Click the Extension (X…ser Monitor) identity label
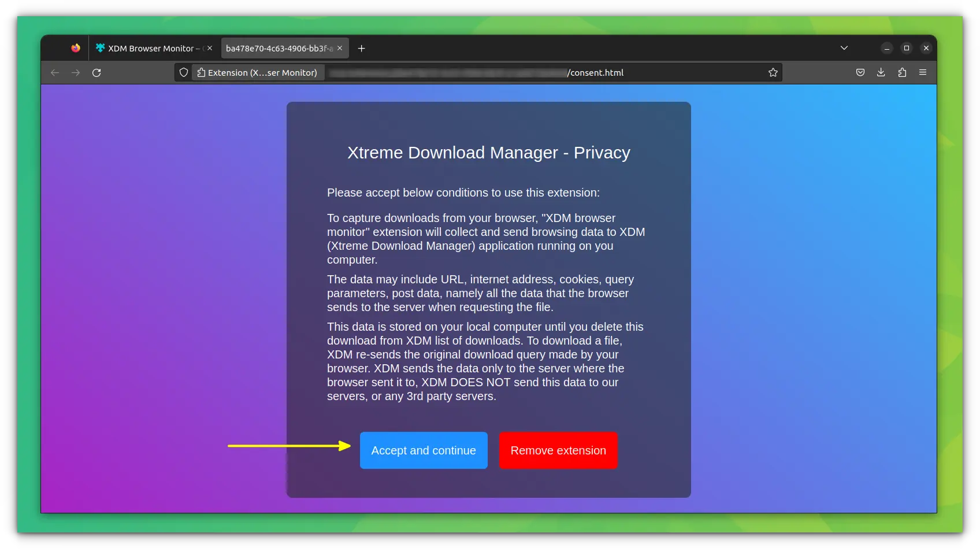 coord(258,73)
